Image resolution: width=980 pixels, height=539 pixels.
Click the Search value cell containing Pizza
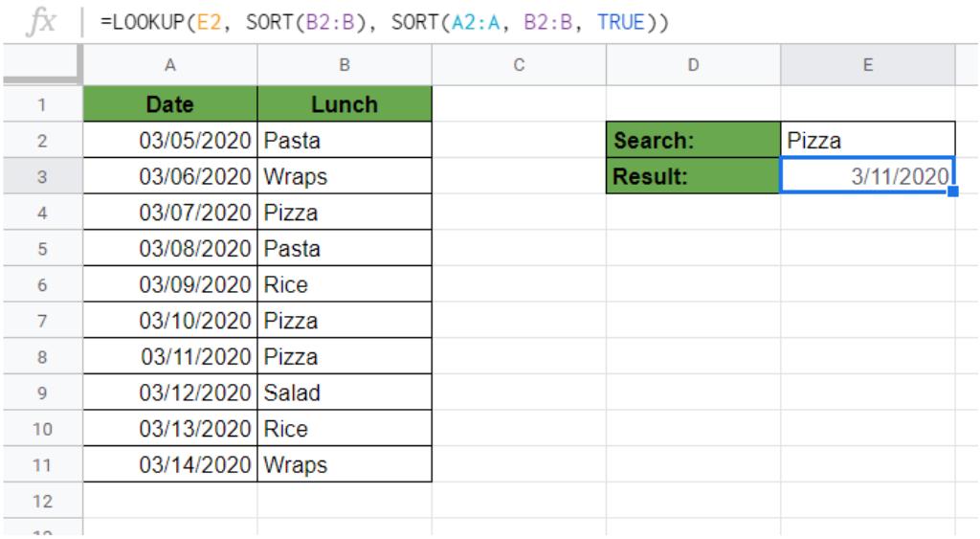click(867, 141)
